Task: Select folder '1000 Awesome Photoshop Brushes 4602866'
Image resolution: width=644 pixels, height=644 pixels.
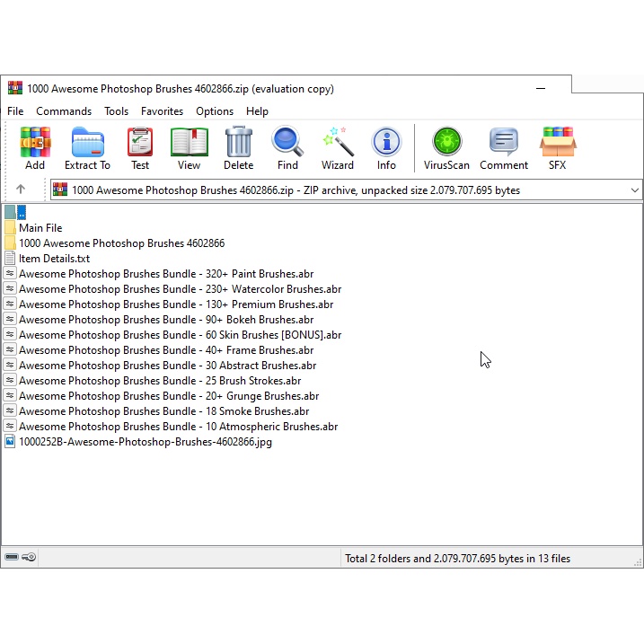Action: coord(121,243)
